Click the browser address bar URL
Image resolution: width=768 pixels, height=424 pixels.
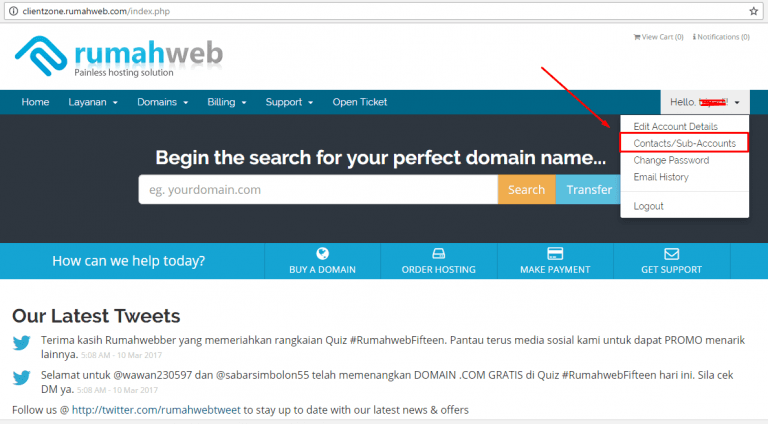(96, 11)
